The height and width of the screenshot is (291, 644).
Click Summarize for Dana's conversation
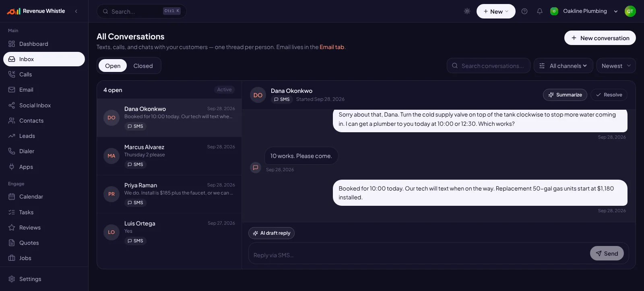coord(565,95)
